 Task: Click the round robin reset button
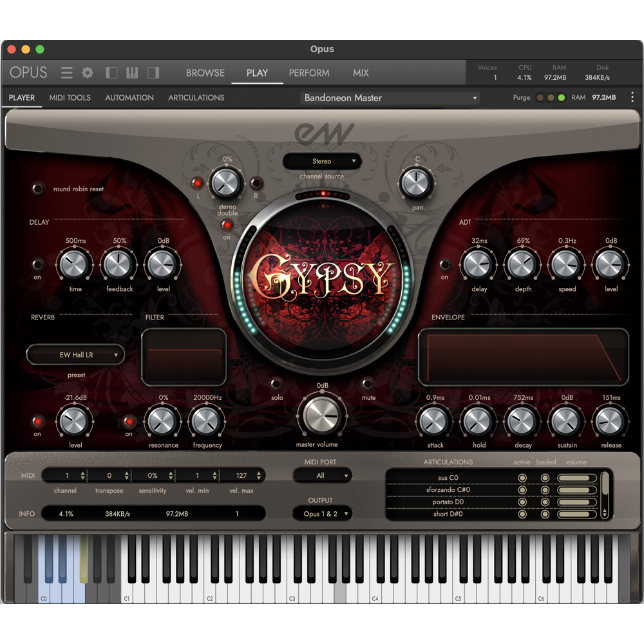tap(39, 189)
